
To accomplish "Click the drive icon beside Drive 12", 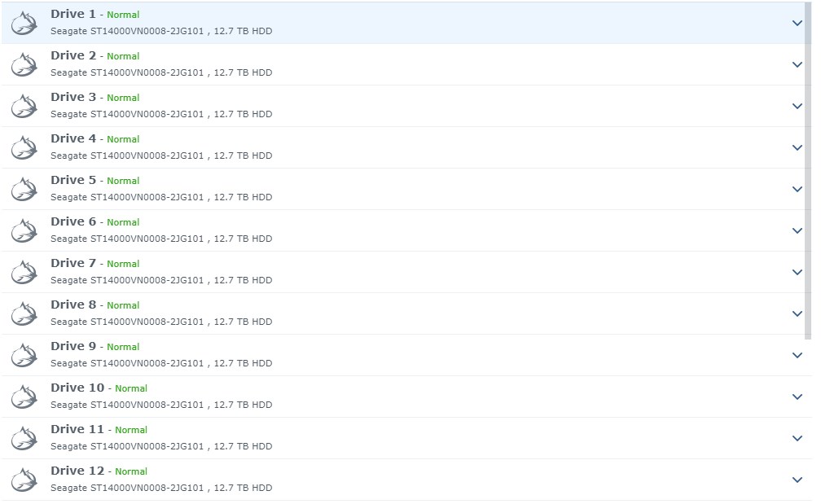I will pyautogui.click(x=24, y=480).
